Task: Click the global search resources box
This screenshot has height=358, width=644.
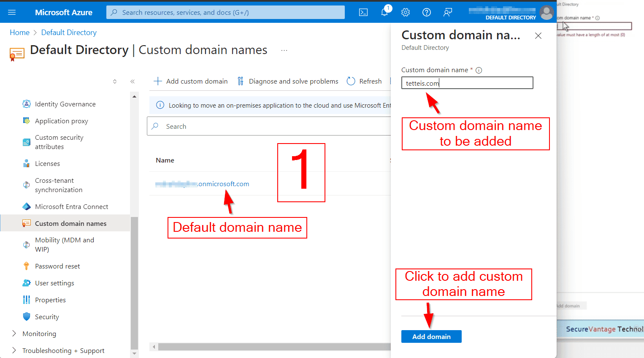Action: click(x=225, y=12)
